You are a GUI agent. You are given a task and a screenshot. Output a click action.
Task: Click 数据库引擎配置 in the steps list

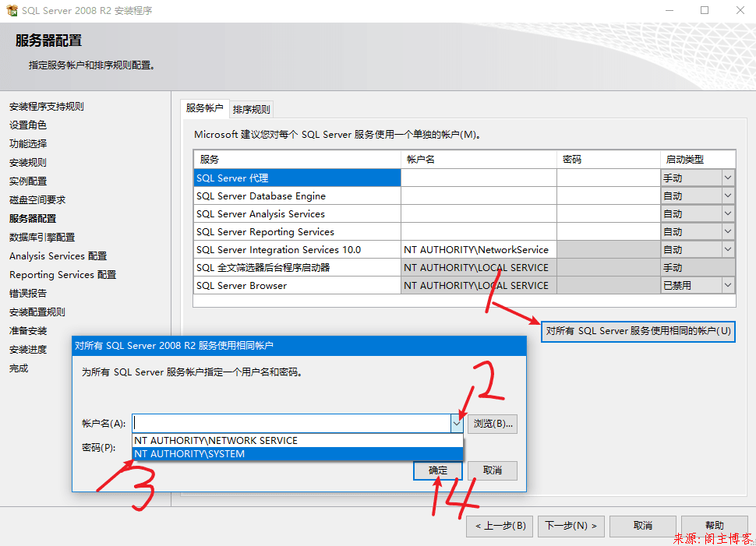pyautogui.click(x=42, y=237)
